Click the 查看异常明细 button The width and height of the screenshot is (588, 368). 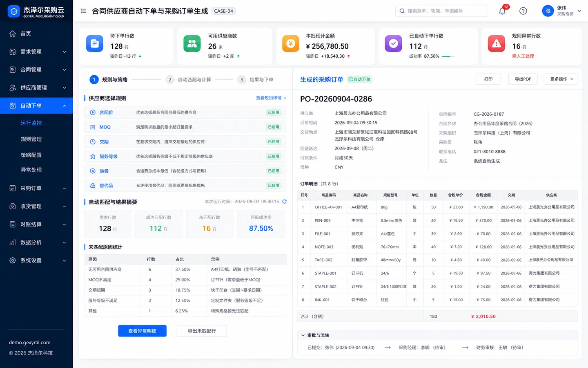click(142, 331)
